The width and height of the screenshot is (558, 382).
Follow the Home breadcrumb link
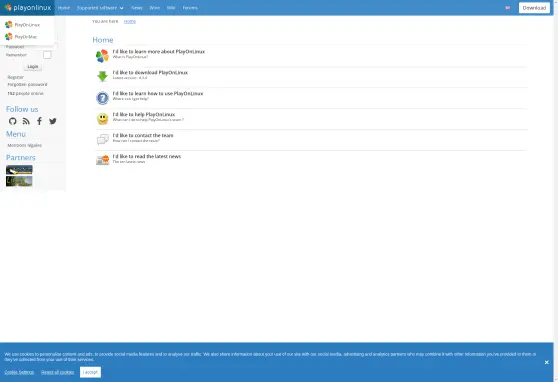click(130, 21)
